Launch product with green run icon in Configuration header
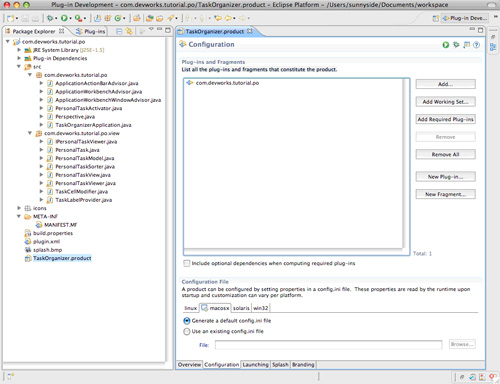The height and width of the screenshot is (384, 500). click(446, 45)
